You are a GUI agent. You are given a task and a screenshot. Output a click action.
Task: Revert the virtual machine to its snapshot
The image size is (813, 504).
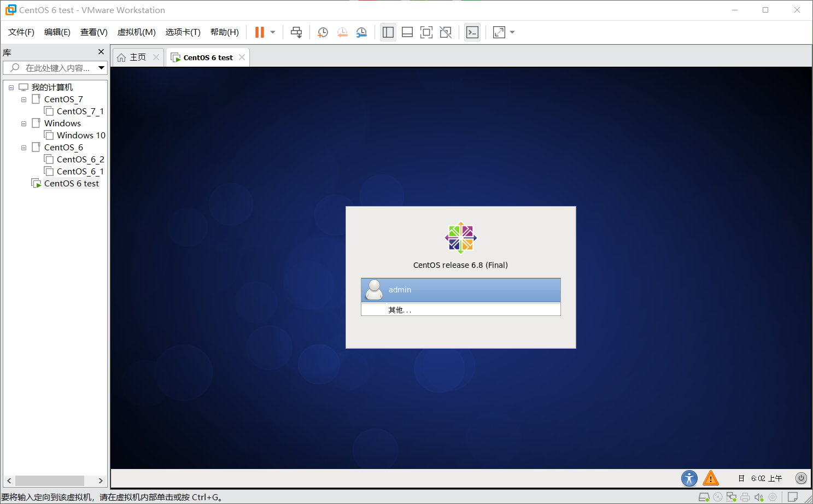pyautogui.click(x=342, y=32)
